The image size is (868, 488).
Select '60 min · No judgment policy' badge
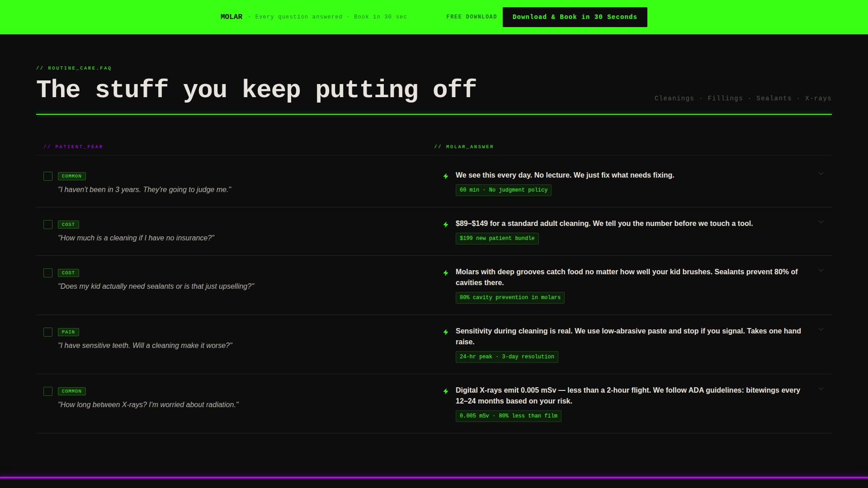[503, 190]
